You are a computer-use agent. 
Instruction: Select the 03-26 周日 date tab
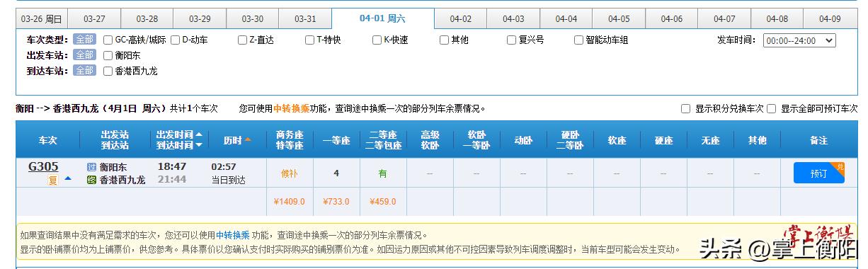(42, 18)
